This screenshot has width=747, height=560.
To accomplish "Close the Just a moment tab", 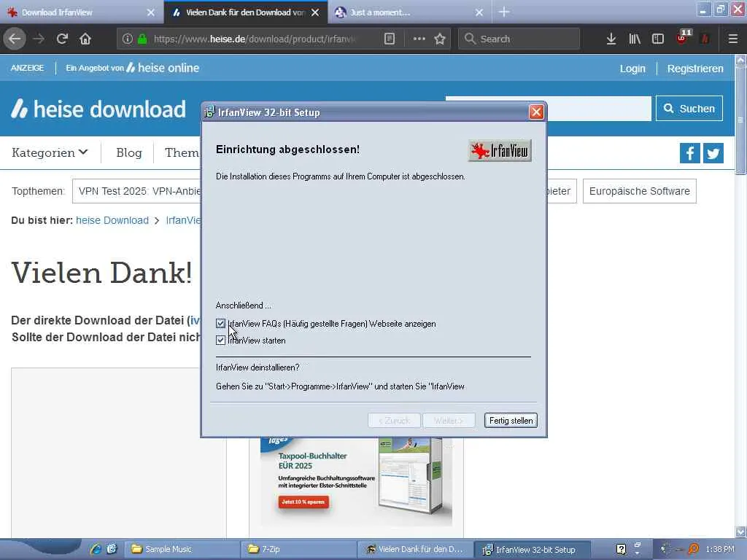I will [x=479, y=12].
